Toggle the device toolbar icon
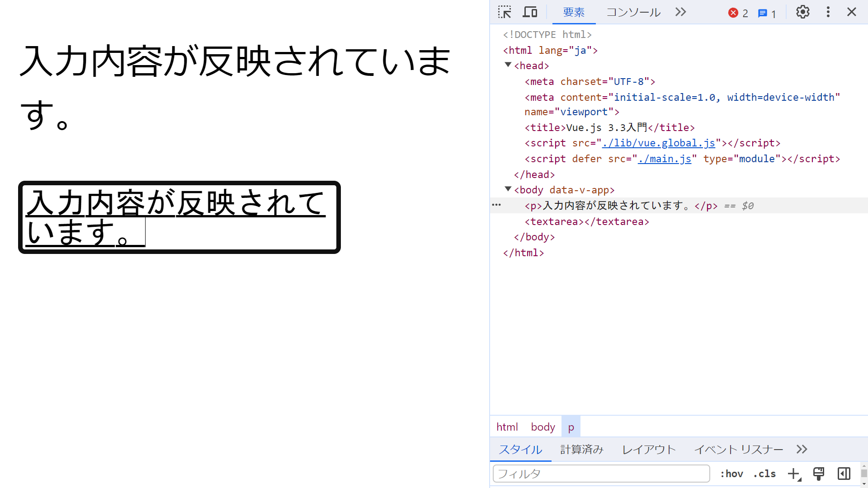The height and width of the screenshot is (488, 868). (x=530, y=12)
